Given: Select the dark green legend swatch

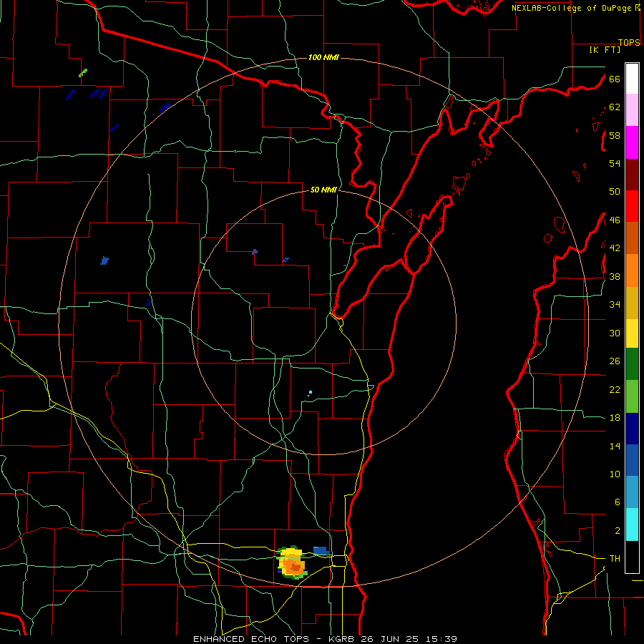Looking at the screenshot, I should (632, 364).
